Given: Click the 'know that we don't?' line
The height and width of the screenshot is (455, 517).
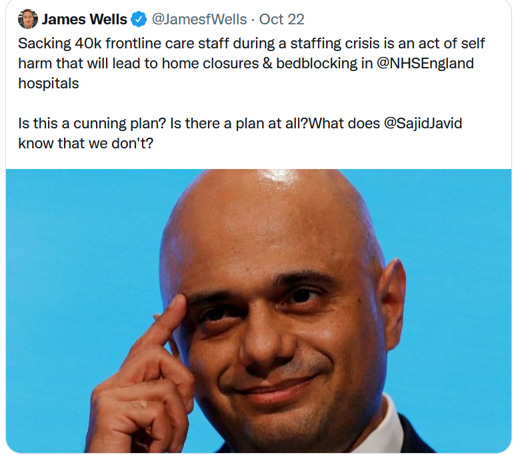Looking at the screenshot, I should [86, 143].
